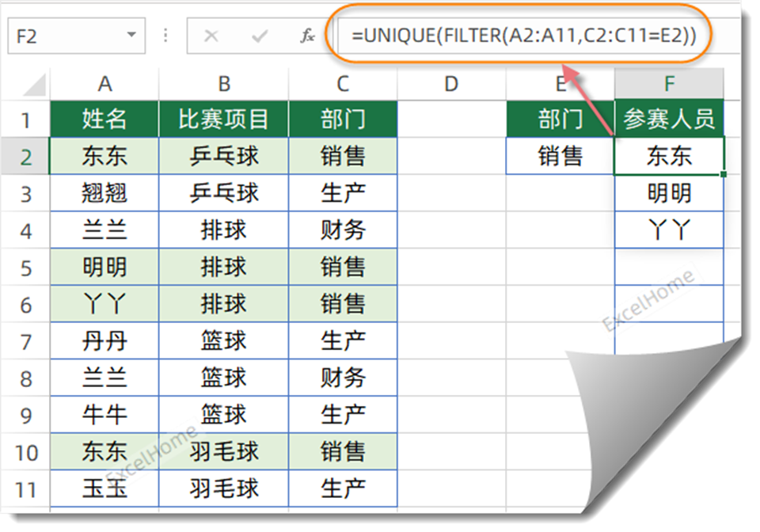Click the Cancel (X) formula button
Viewport: 760px width, 532px height.
click(211, 36)
